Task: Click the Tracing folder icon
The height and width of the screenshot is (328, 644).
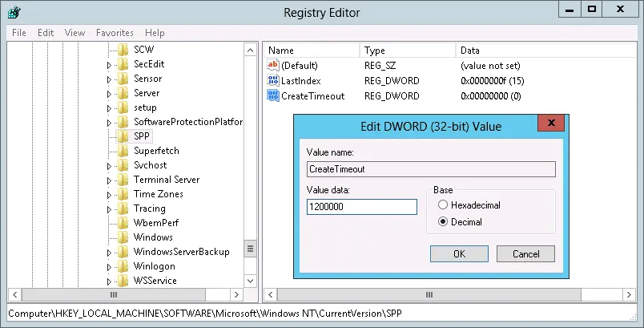Action: pyautogui.click(x=123, y=209)
